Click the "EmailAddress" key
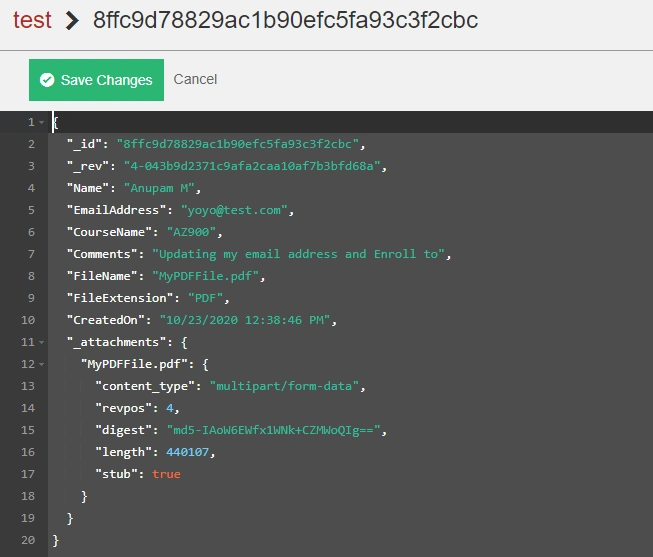The image size is (653, 557). pos(116,210)
